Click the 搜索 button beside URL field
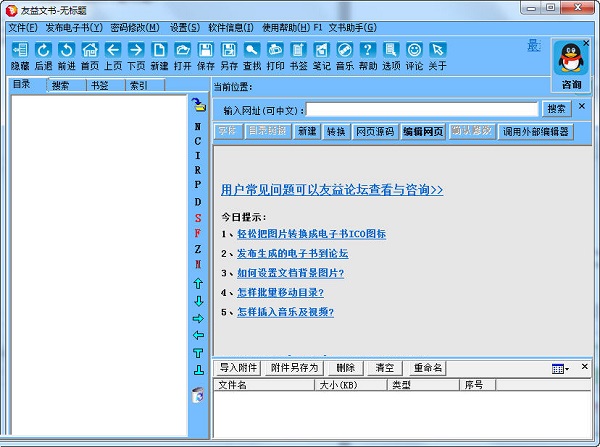This screenshot has width=600, height=447. point(556,109)
